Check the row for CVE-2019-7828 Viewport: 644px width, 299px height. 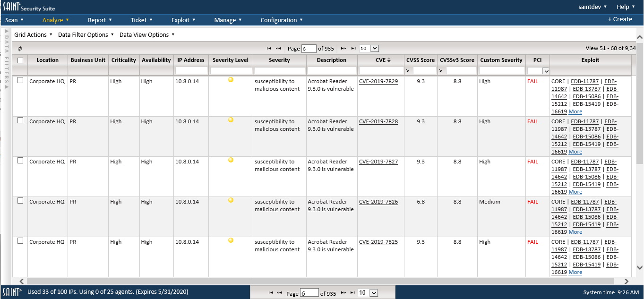pyautogui.click(x=20, y=120)
